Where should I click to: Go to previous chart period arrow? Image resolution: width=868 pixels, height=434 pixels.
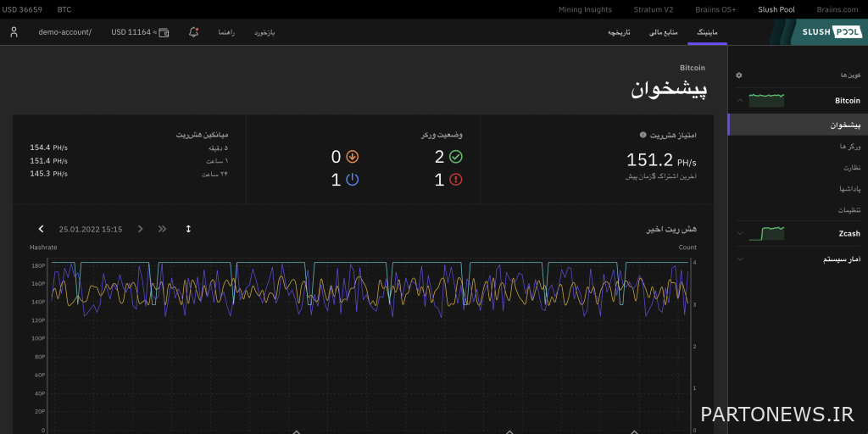click(41, 229)
